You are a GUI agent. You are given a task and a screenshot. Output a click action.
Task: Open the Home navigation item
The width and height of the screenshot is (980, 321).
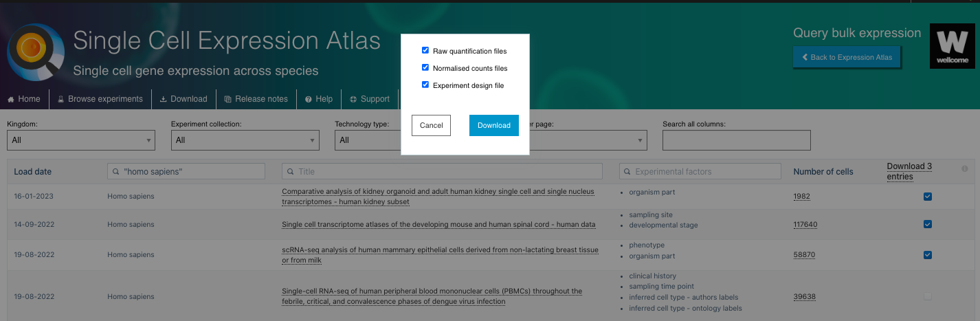(x=24, y=99)
